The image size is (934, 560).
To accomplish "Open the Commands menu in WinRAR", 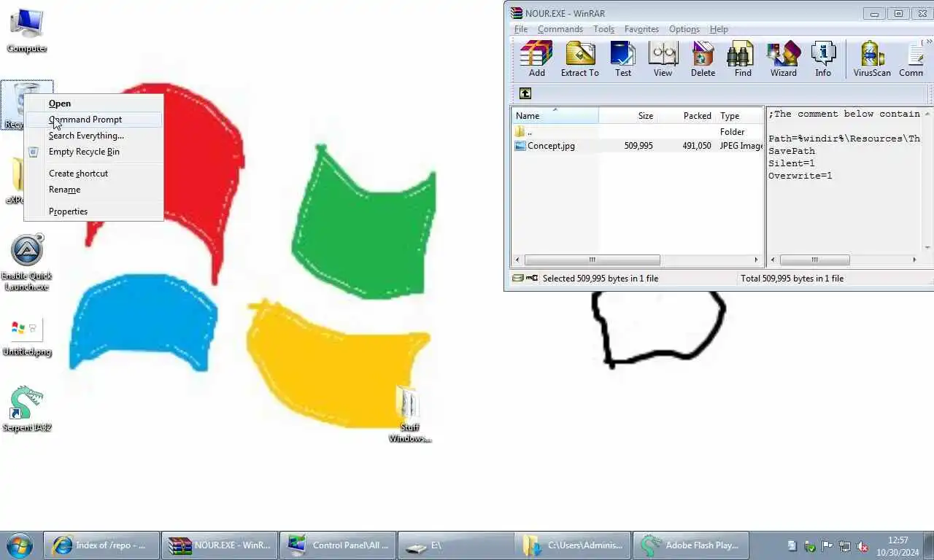I will click(560, 29).
